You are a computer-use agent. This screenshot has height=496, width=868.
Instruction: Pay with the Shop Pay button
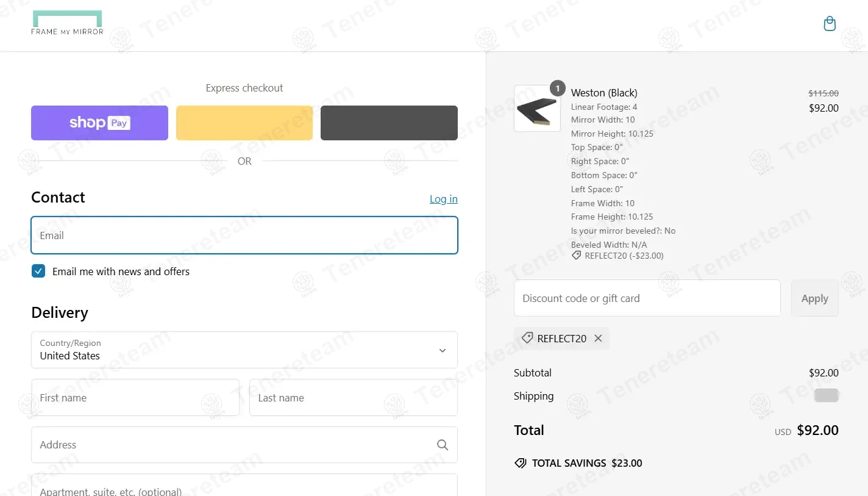point(99,123)
